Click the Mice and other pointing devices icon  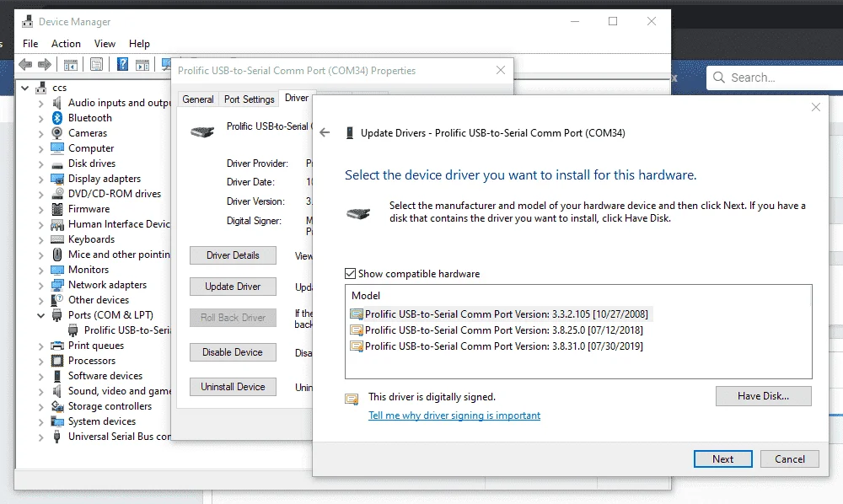(57, 255)
